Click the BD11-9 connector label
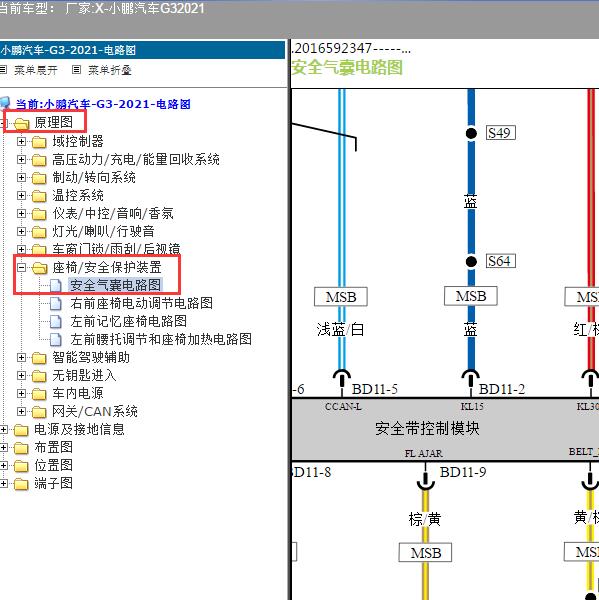 point(463,472)
